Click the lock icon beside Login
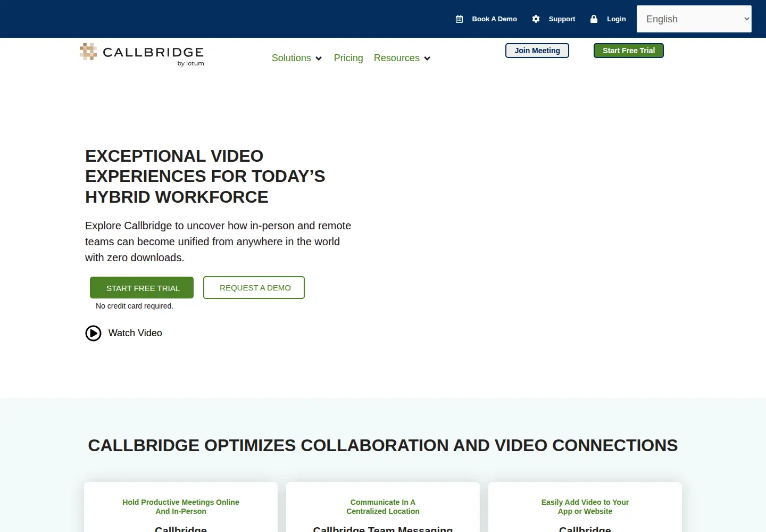Screen dimensions: 766x532 coord(594,19)
